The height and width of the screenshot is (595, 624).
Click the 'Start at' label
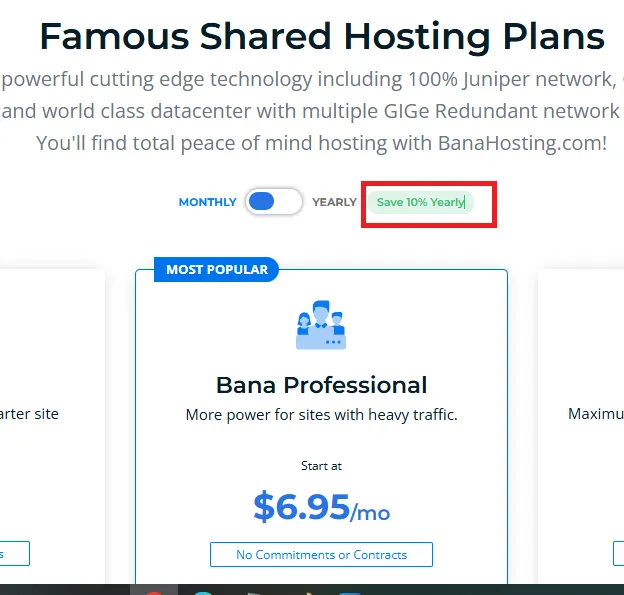click(x=322, y=466)
